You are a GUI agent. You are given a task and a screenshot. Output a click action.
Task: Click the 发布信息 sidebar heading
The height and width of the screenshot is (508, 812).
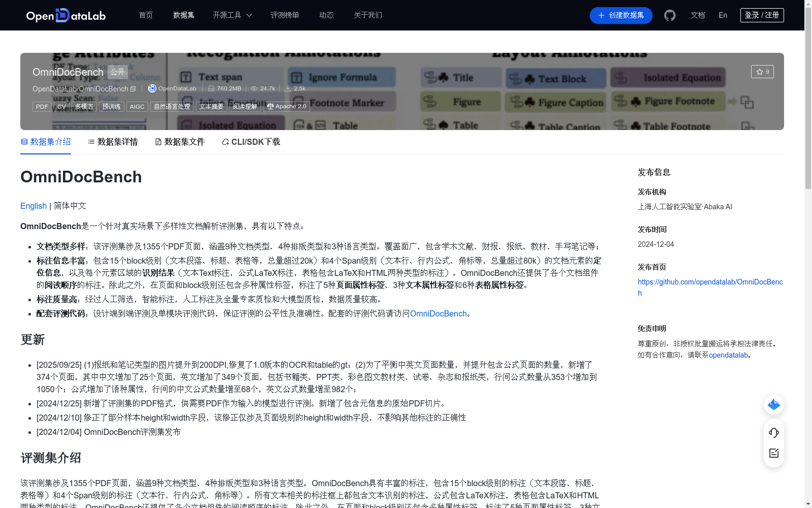pyautogui.click(x=654, y=172)
